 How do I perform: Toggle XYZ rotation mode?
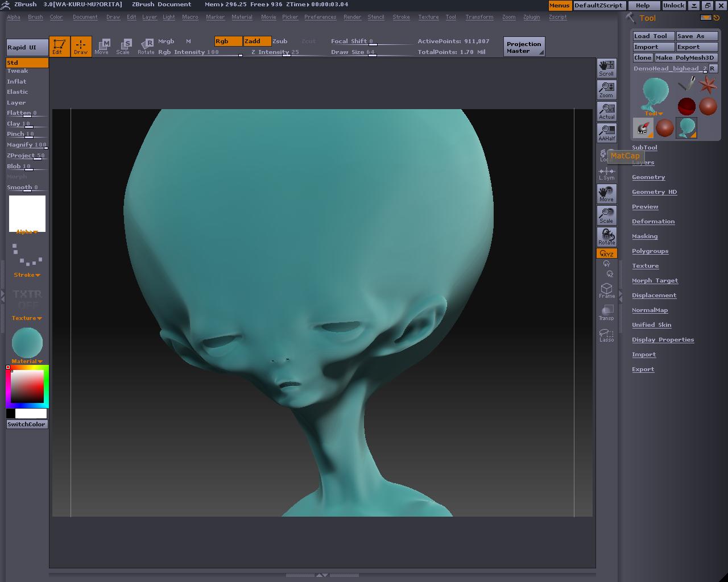point(606,253)
